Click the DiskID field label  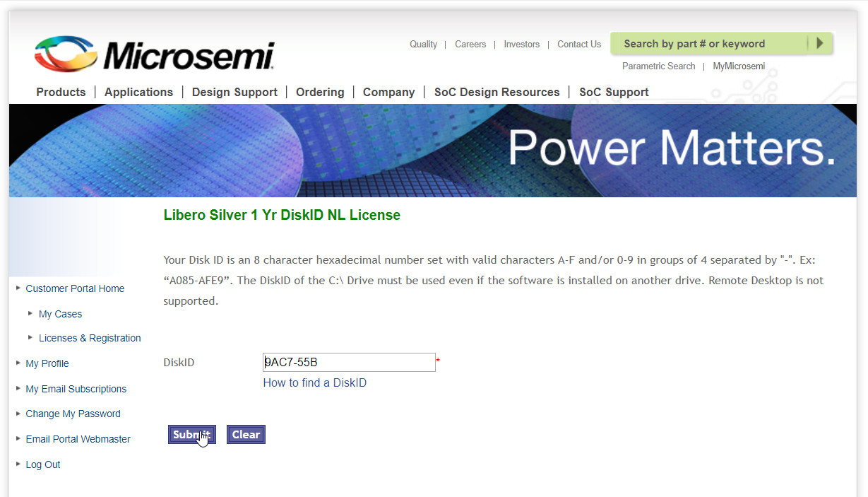click(179, 362)
